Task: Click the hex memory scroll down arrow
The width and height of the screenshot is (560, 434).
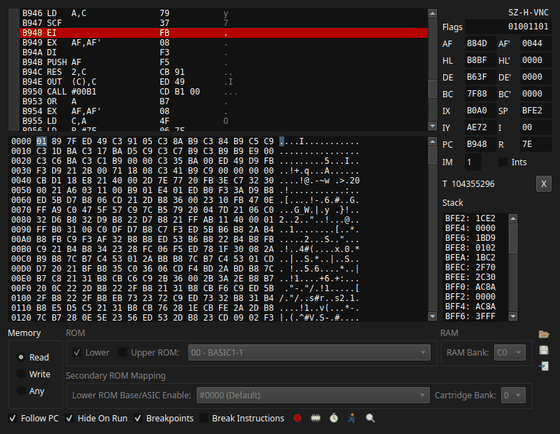Action: click(432, 316)
